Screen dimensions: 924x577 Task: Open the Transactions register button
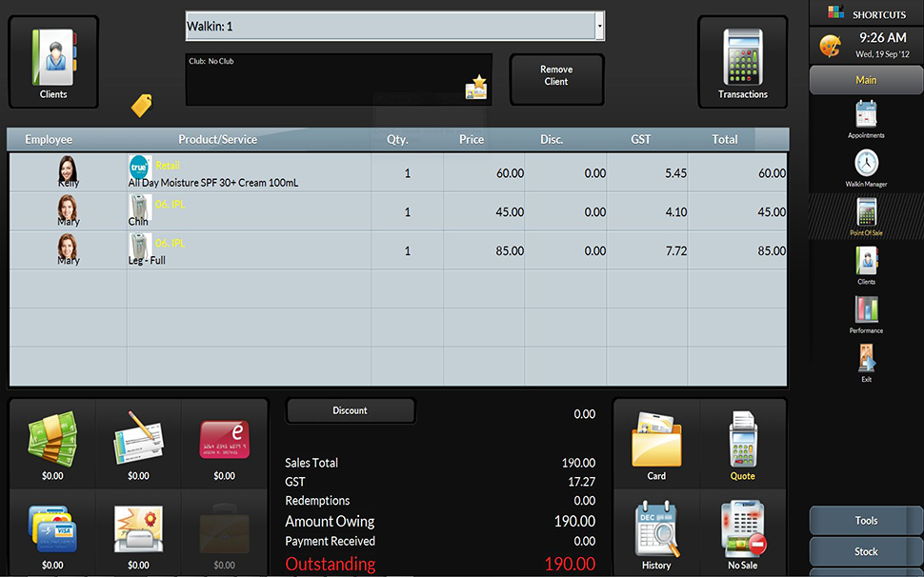742,62
